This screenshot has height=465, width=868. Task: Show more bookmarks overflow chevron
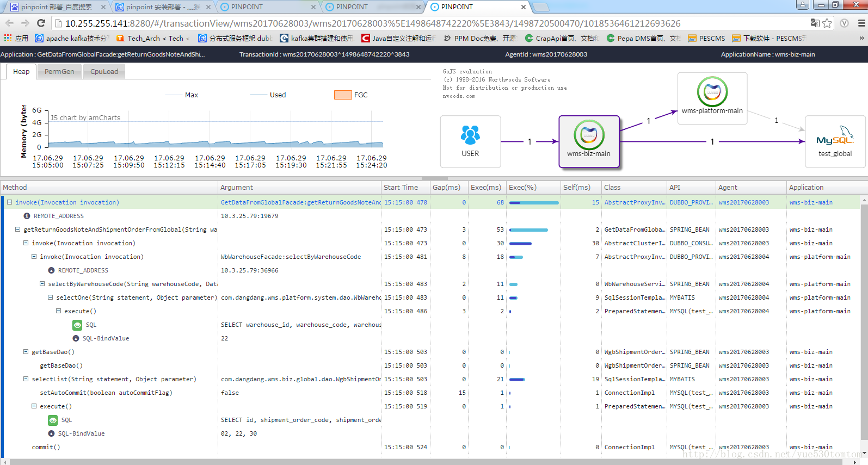tap(861, 38)
